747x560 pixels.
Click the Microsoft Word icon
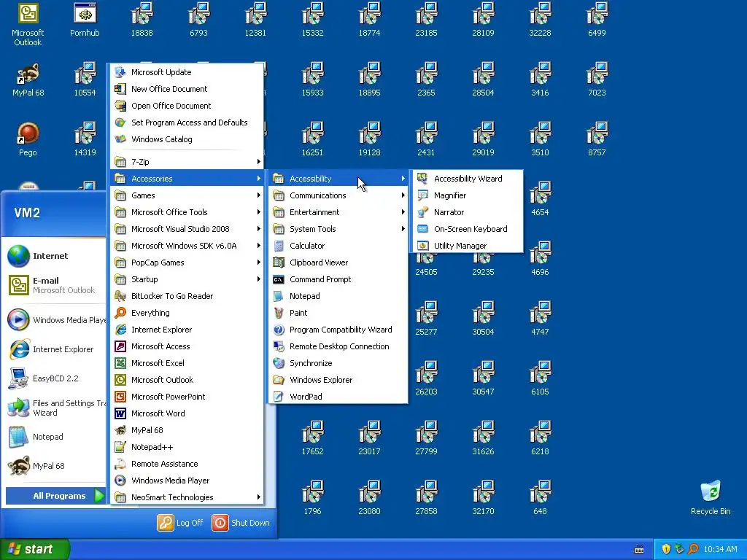(x=120, y=413)
